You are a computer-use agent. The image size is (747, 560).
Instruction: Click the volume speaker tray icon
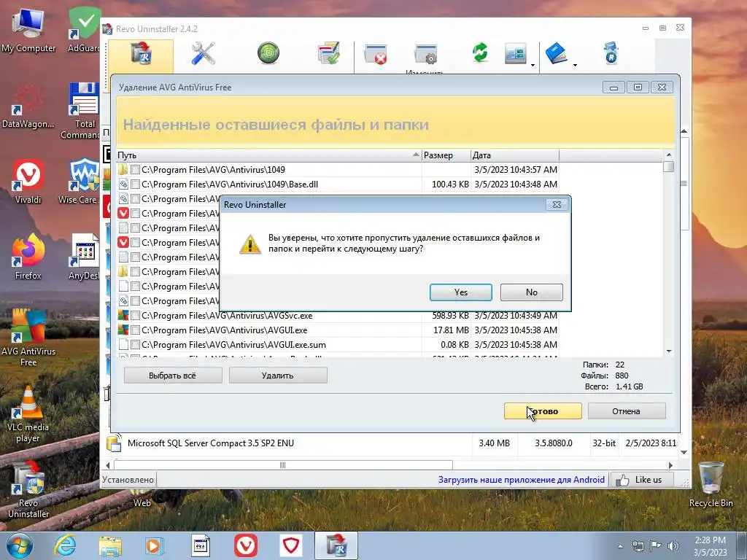pos(673,546)
